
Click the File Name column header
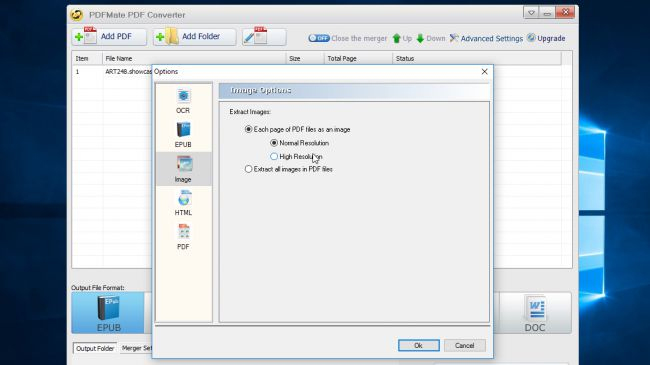[x=194, y=58]
